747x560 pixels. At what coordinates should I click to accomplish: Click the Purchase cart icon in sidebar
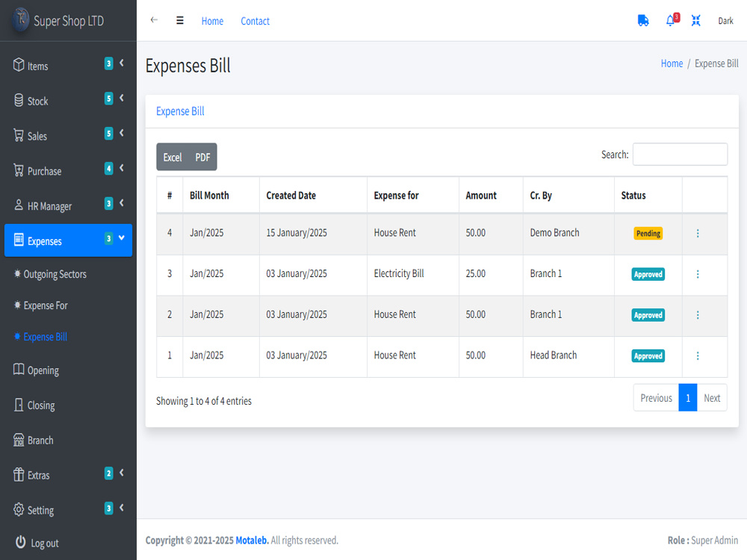click(x=19, y=170)
